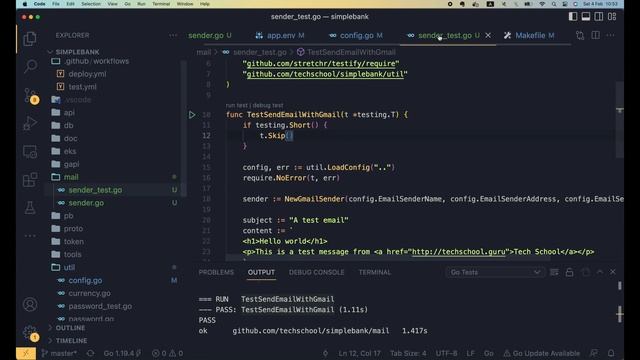Open the Terminal menu in menu bar
Screen dimensions: 640x360
(161, 4)
